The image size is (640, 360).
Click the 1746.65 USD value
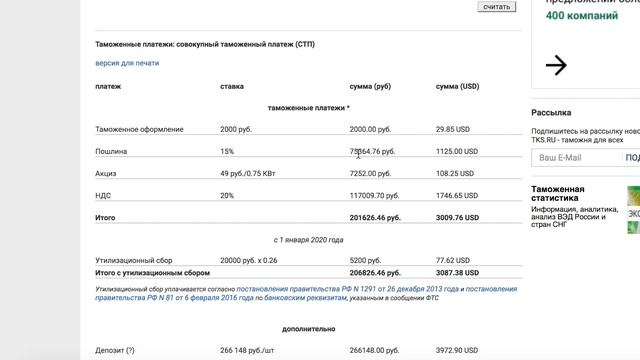pyautogui.click(x=457, y=196)
